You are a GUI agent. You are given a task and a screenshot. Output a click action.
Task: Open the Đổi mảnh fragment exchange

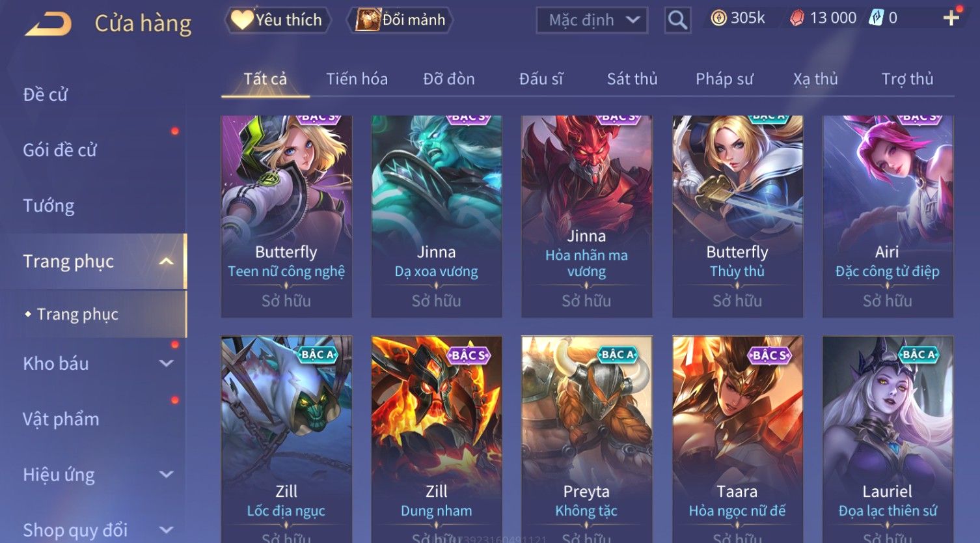(x=400, y=20)
